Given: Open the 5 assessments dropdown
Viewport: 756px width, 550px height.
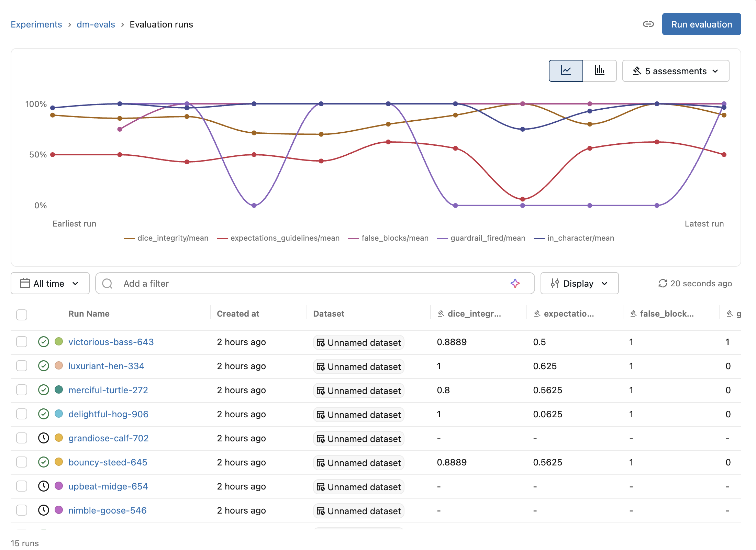Looking at the screenshot, I should click(x=676, y=71).
